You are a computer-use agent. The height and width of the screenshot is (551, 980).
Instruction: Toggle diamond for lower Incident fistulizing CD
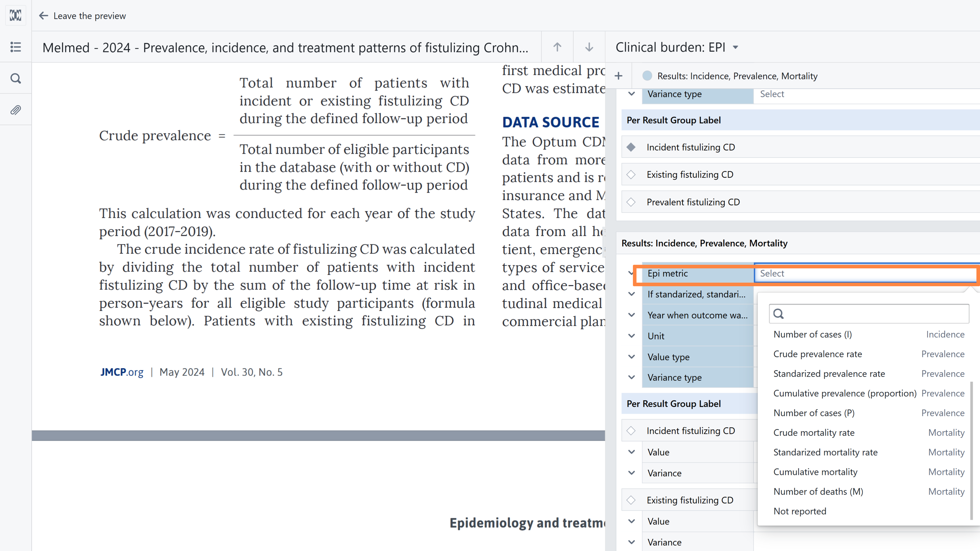point(631,430)
